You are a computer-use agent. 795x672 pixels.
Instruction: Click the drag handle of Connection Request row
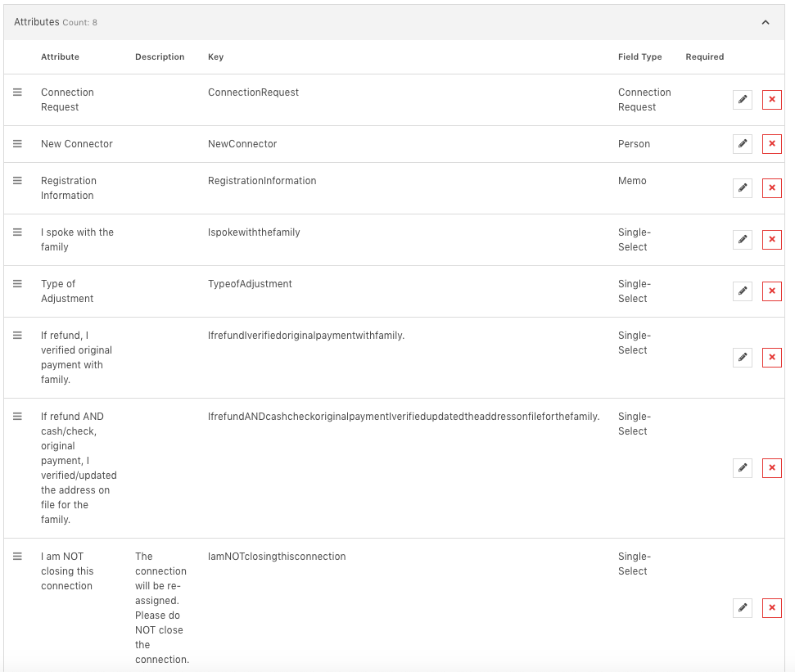pos(17,92)
